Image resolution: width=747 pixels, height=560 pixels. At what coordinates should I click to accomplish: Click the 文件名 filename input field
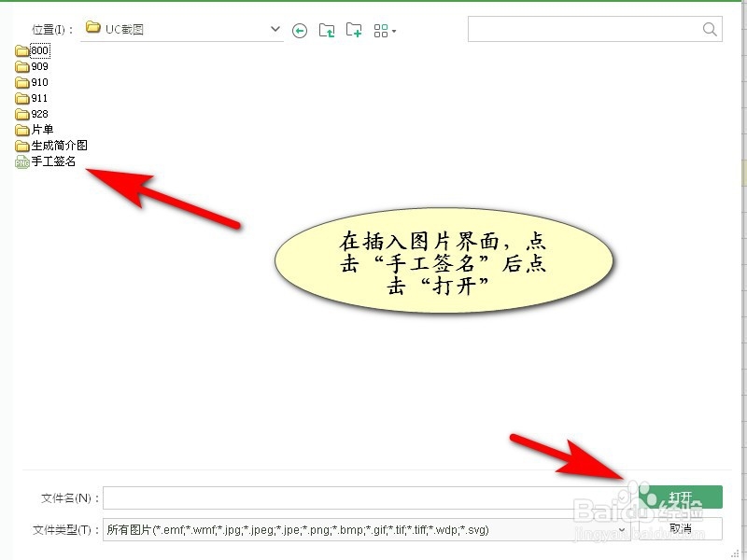pos(364,497)
